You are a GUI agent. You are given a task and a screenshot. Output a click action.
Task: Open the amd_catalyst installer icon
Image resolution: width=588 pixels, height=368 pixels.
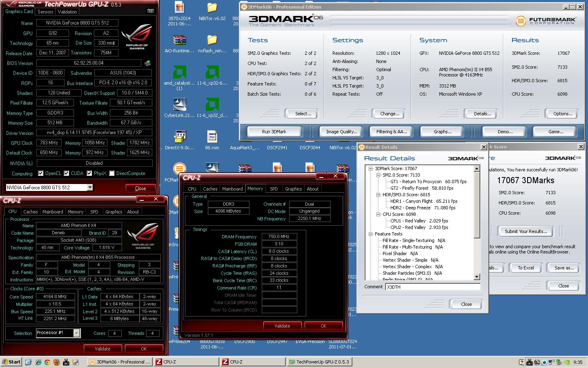179,72
